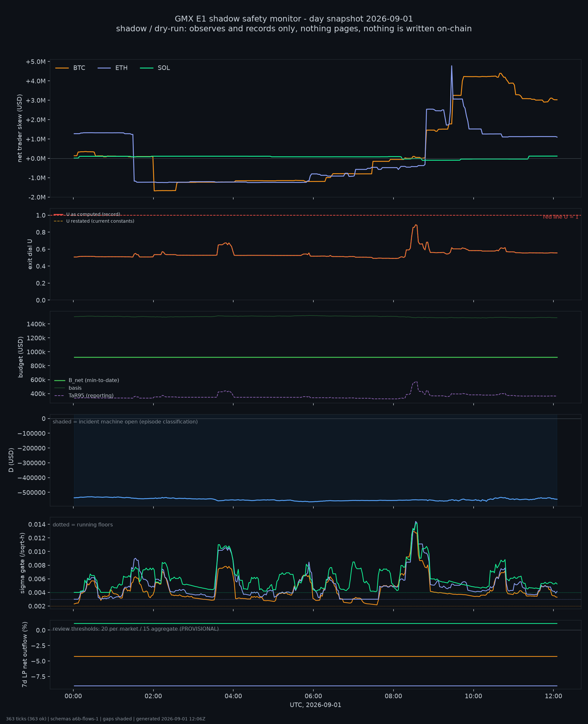Click the −400000 tick label
Image resolution: width=588 pixels, height=724 pixels.
pos(31,478)
